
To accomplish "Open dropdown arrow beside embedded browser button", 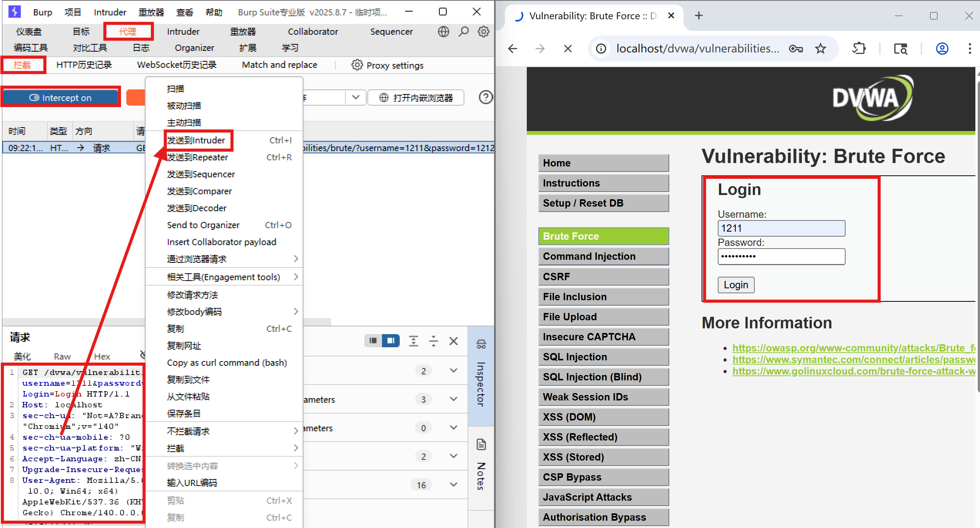I will 355,97.
